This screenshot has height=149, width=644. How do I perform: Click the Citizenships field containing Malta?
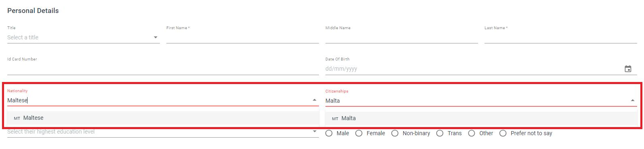tap(477, 101)
